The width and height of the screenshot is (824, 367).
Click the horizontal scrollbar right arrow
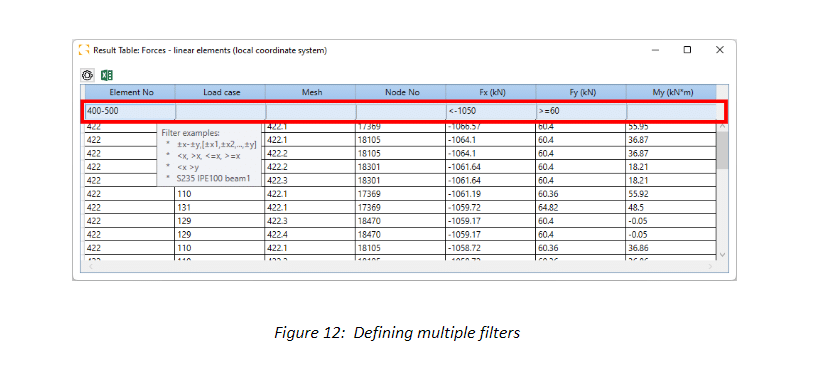coord(710,267)
